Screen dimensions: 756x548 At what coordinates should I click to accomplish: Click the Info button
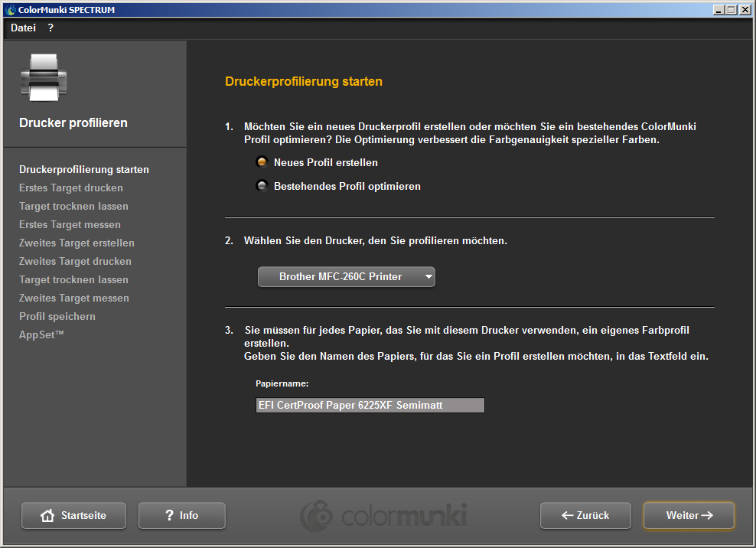click(182, 515)
